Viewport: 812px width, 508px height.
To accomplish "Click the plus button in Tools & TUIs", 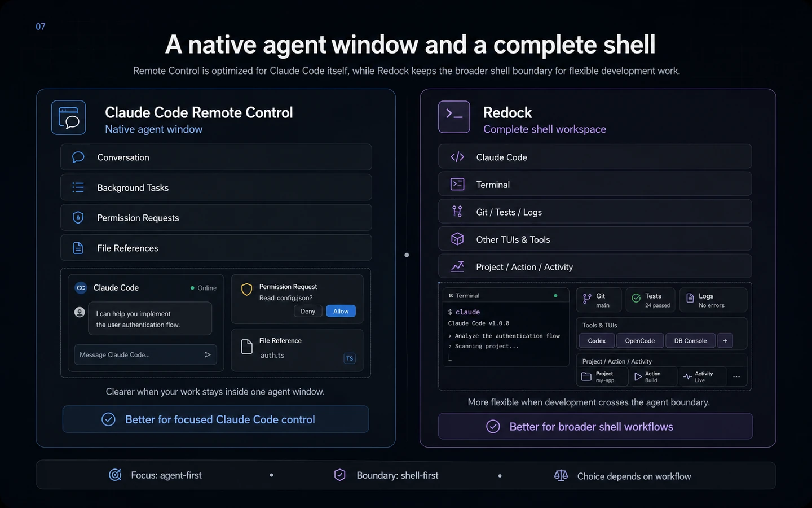I will click(x=725, y=340).
